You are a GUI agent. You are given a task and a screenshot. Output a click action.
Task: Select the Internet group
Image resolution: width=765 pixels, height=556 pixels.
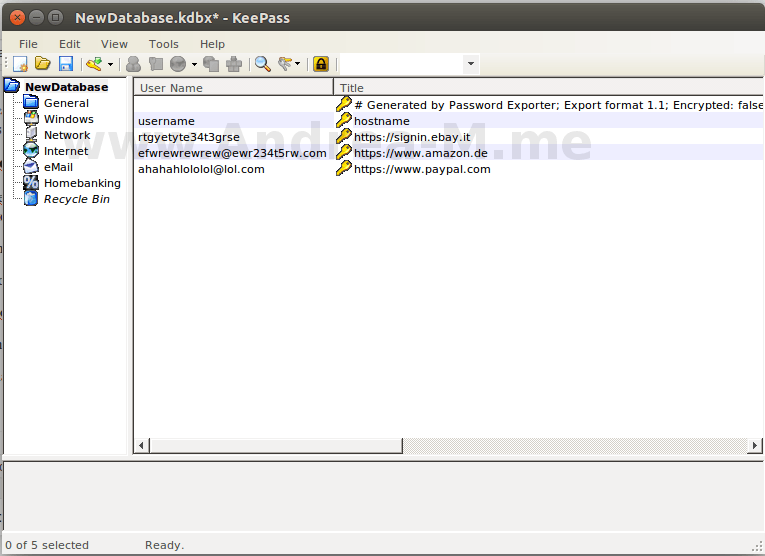[x=66, y=151]
